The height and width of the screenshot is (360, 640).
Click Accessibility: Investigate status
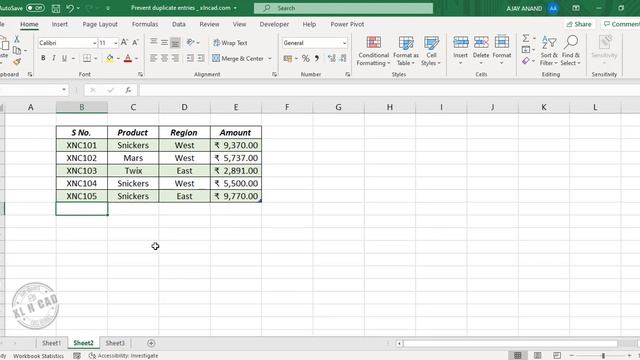123,356
